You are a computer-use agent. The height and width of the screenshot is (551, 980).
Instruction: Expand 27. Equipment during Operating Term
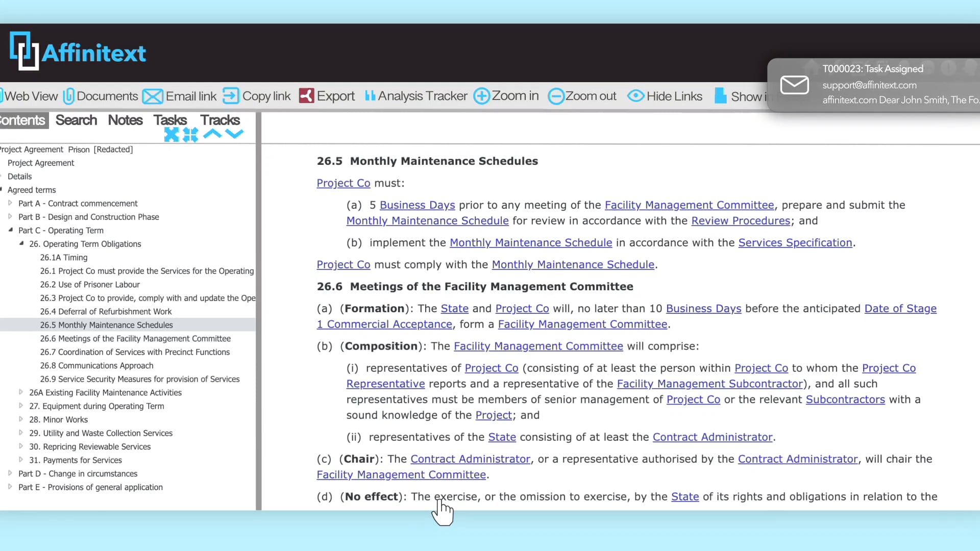click(x=20, y=406)
